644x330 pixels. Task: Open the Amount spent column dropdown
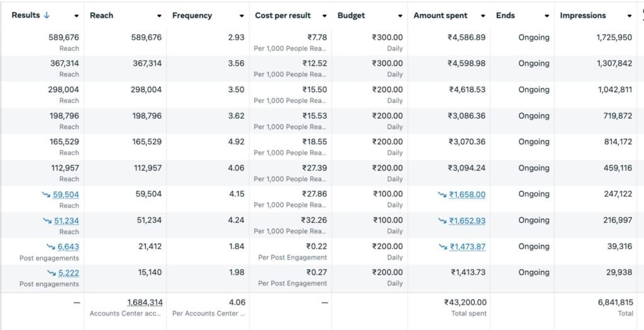point(483,16)
